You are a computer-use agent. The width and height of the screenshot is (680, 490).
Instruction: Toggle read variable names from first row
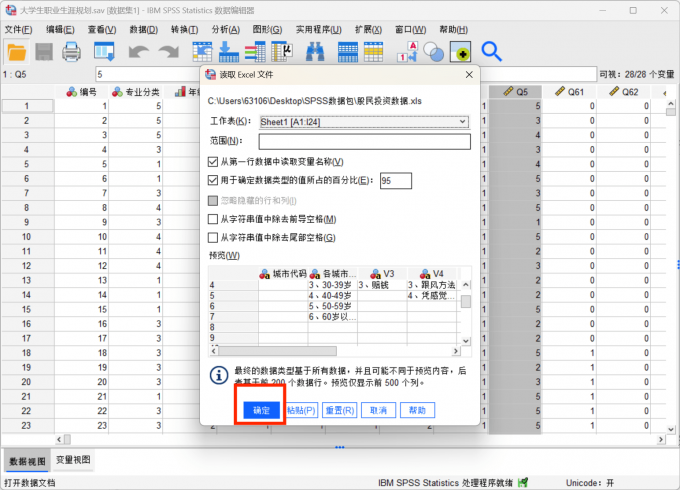click(212, 162)
